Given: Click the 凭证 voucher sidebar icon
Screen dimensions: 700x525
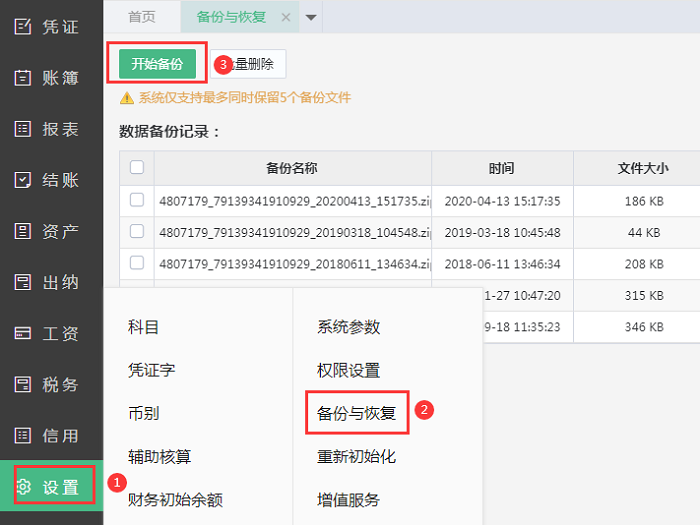Looking at the screenshot, I should (x=23, y=26).
